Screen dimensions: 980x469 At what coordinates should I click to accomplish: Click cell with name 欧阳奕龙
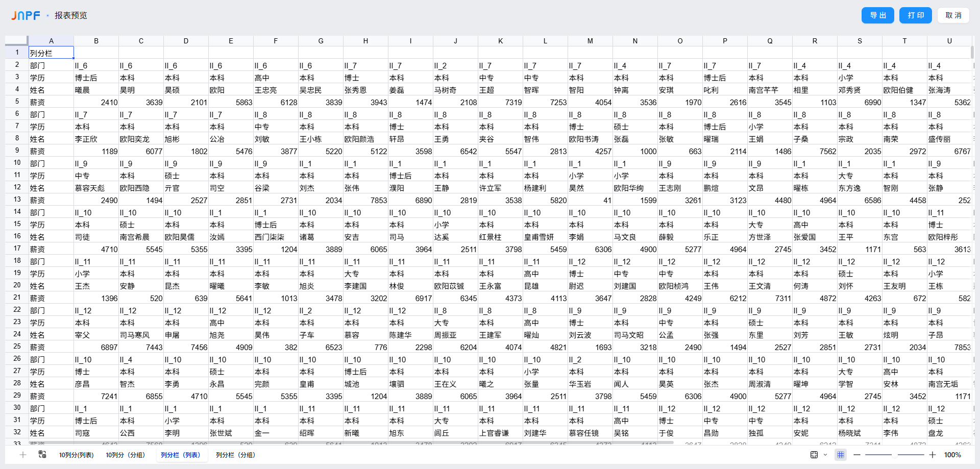(x=141, y=139)
